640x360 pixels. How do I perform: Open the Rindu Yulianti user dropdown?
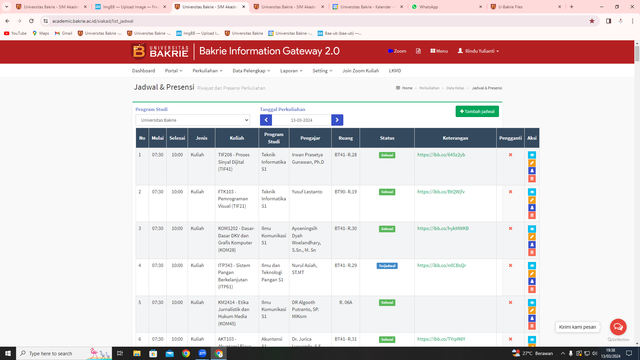coord(478,51)
